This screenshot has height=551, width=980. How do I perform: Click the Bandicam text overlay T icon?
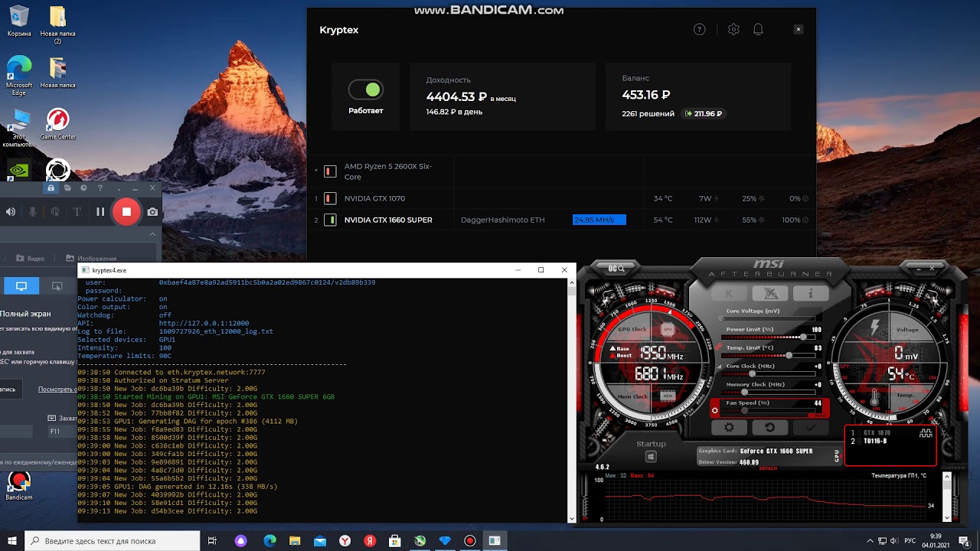pyautogui.click(x=77, y=212)
